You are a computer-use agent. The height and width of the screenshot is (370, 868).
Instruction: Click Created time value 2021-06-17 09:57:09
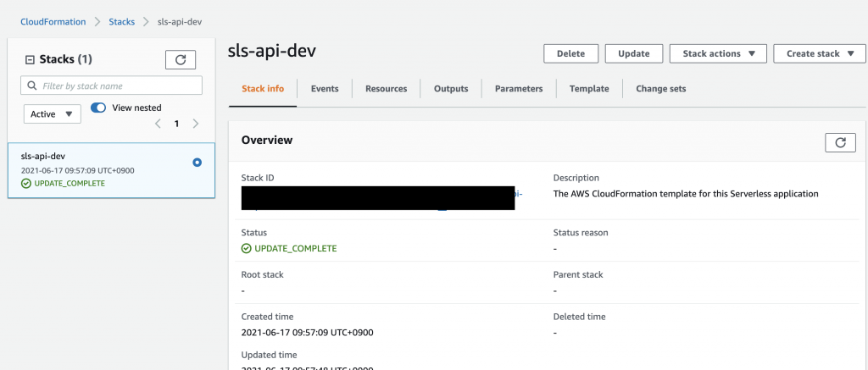(307, 333)
